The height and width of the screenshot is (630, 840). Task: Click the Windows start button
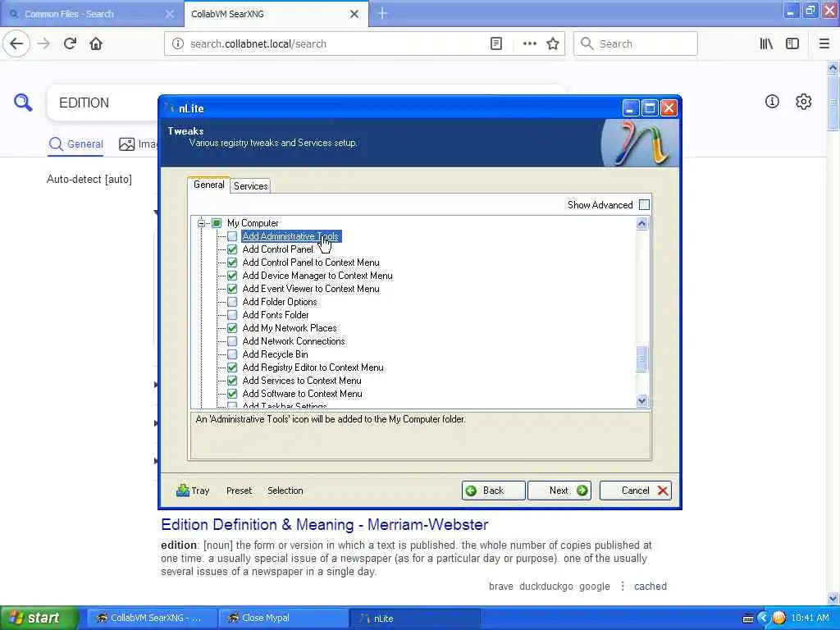pos(38,618)
